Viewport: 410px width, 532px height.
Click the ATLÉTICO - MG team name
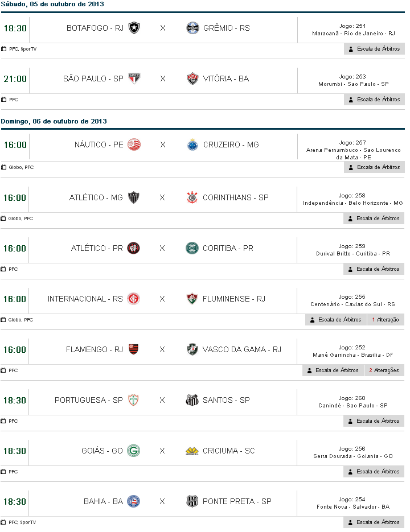pyautogui.click(x=96, y=197)
